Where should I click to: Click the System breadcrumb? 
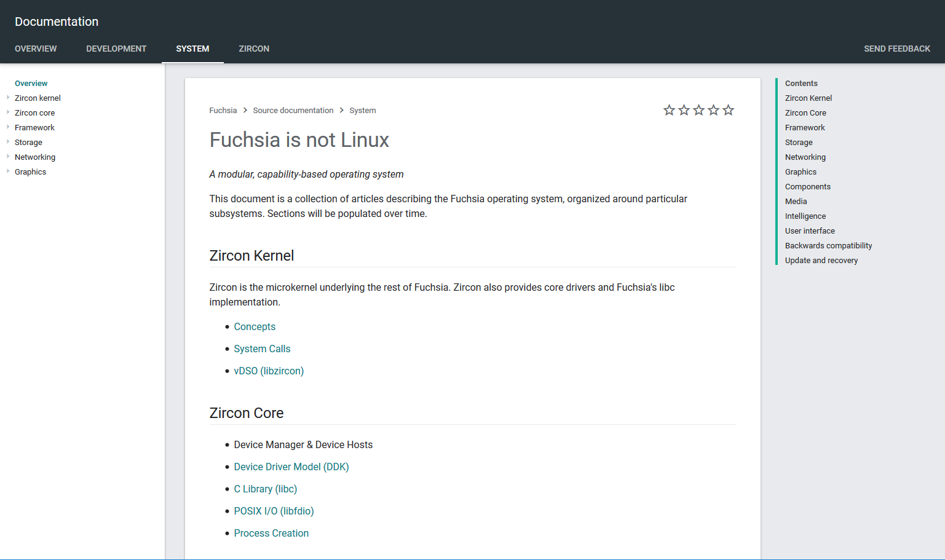[363, 111]
